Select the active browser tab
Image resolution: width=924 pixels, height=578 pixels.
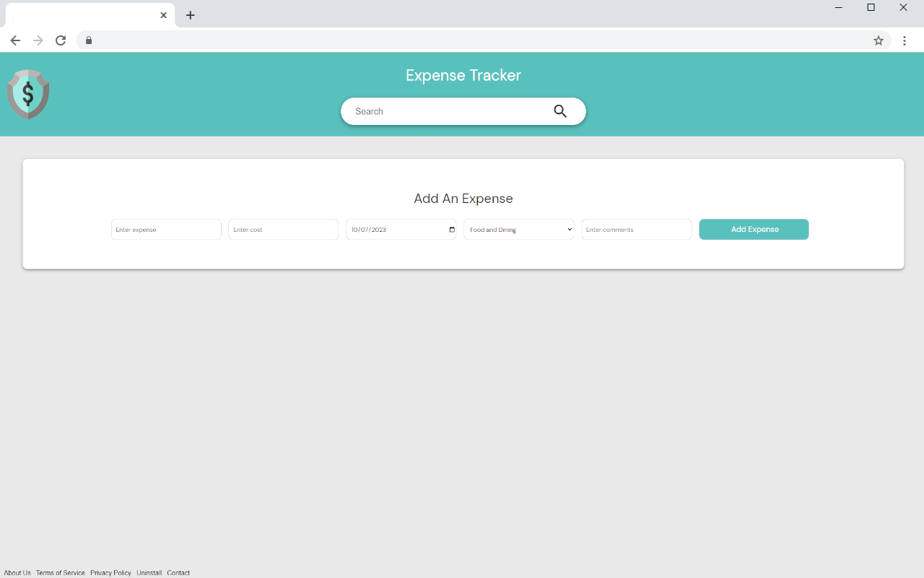click(90, 15)
